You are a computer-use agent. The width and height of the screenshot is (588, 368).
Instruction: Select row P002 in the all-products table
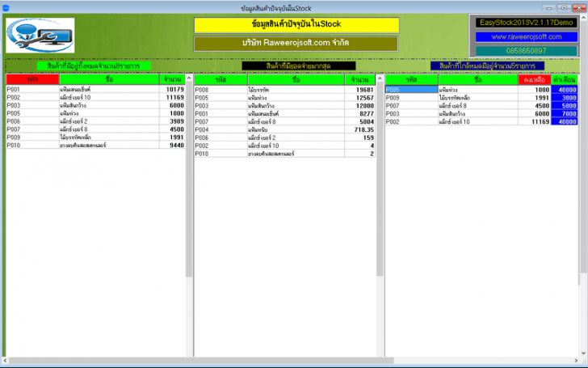(95, 97)
